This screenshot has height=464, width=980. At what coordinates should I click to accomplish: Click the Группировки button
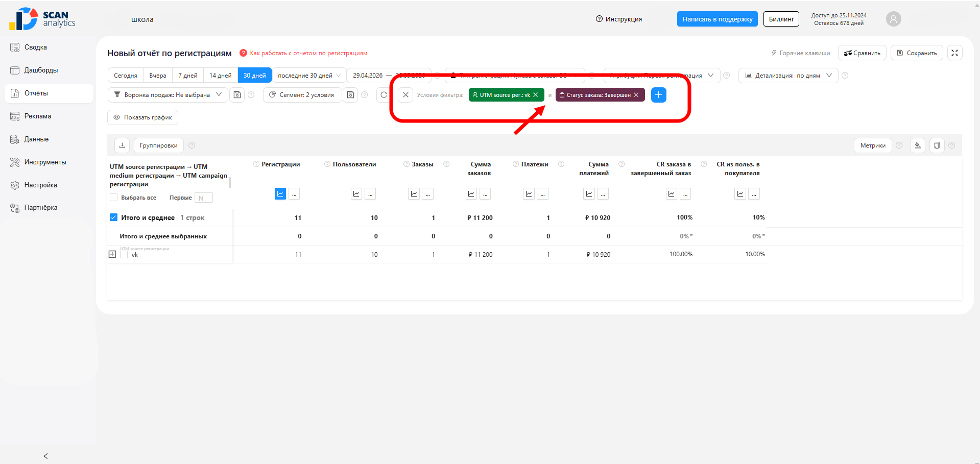(158, 145)
